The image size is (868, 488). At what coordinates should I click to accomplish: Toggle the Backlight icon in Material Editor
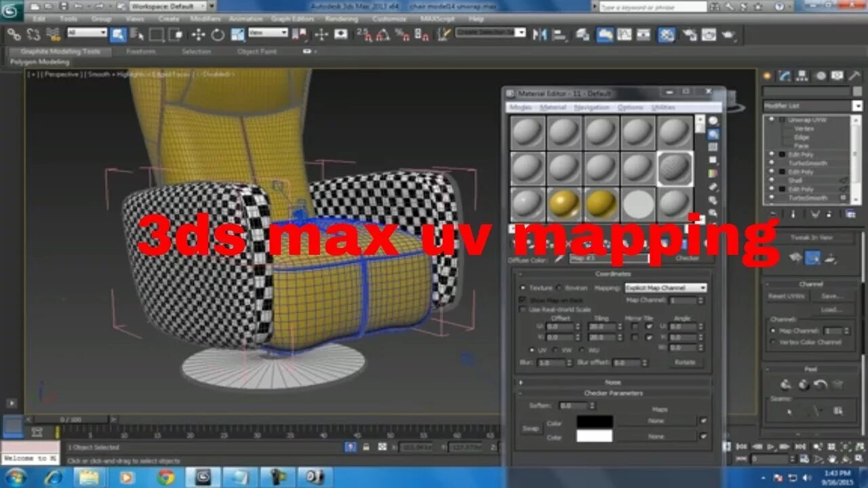(x=713, y=134)
